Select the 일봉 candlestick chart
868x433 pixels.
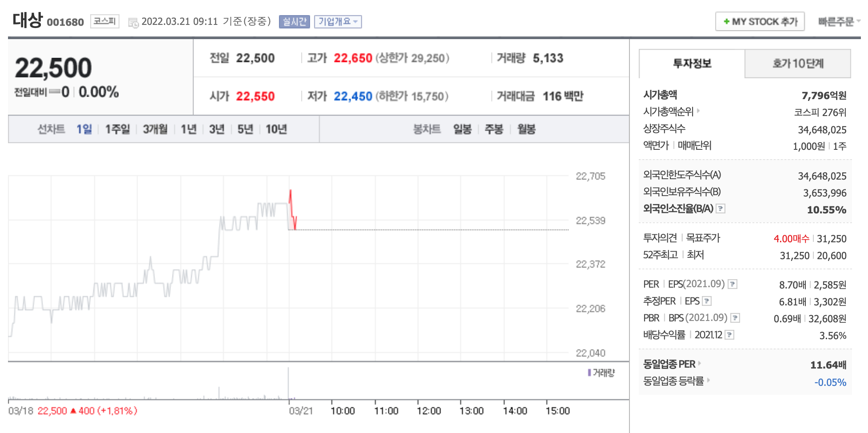[462, 129]
